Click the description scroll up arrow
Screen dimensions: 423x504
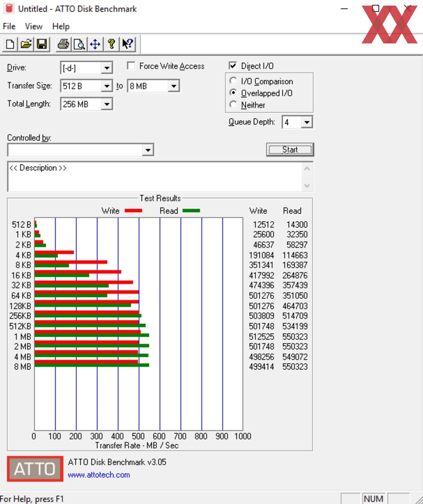[x=307, y=169]
